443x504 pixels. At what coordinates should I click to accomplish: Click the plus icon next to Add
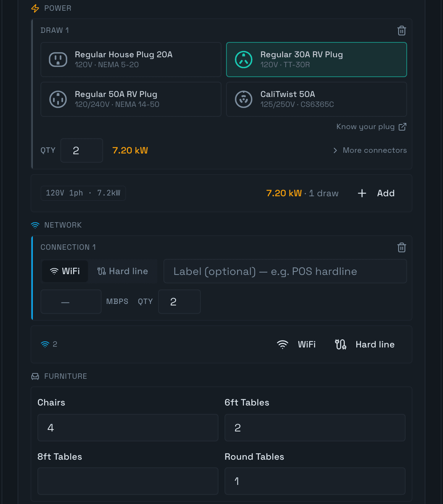pyautogui.click(x=362, y=193)
